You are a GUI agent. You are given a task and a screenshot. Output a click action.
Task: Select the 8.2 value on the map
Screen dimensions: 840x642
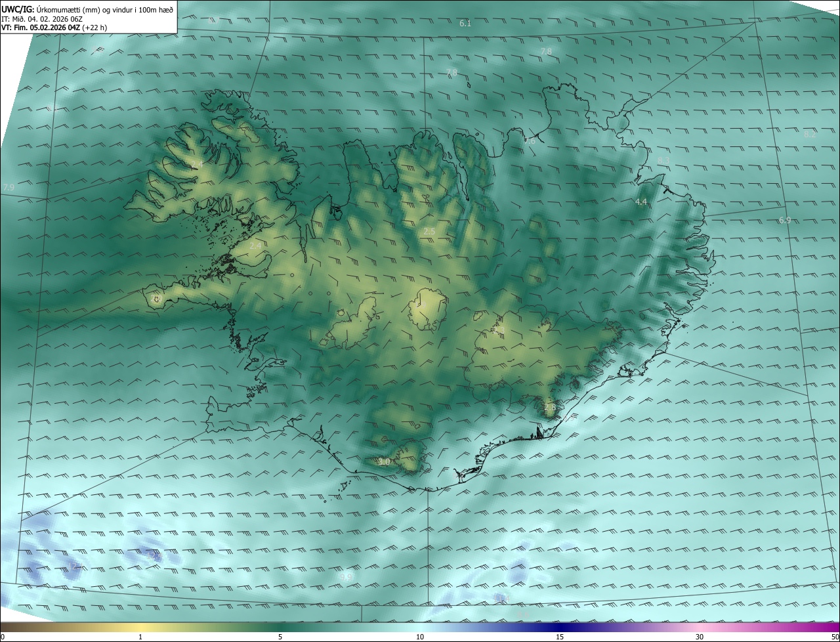pos(810,134)
